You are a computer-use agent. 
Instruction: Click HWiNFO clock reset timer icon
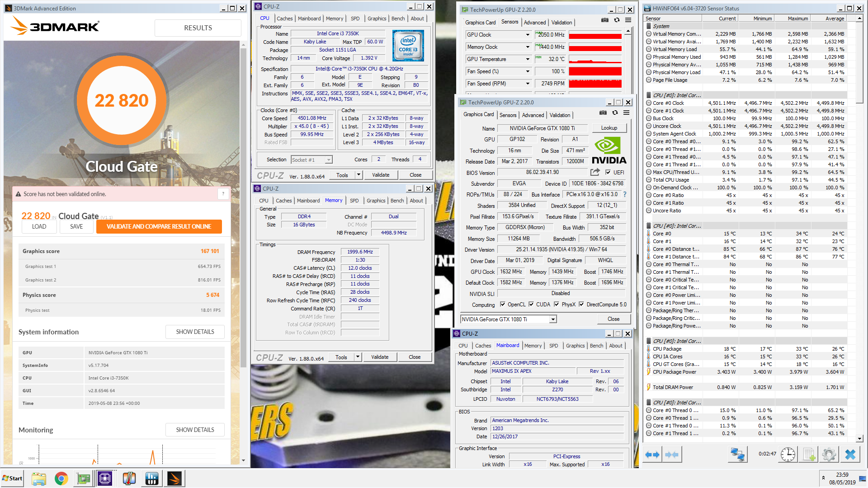click(788, 455)
